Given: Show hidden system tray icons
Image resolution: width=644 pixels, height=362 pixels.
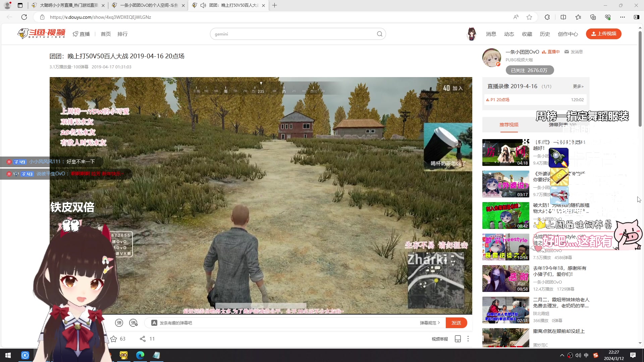Looking at the screenshot, I should (x=562, y=355).
